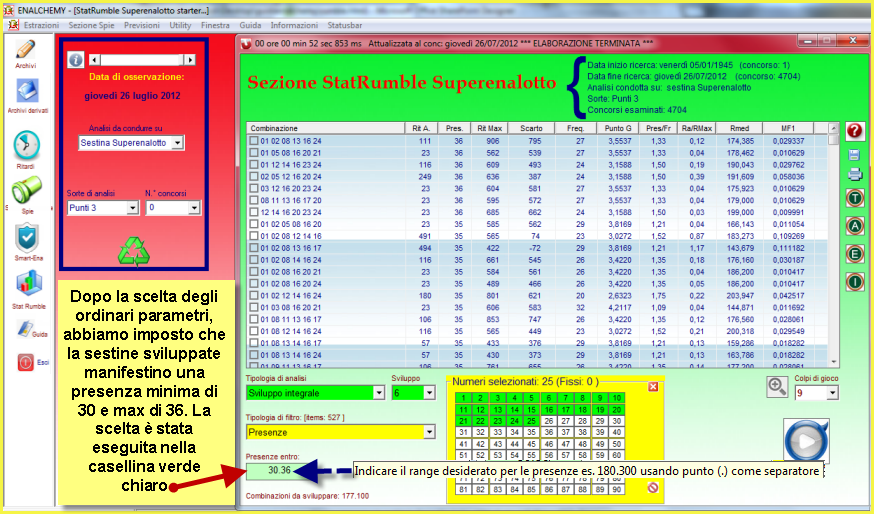Open the N.° concorsi dropdown
Screen dimensions: 874x514
pyautogui.click(x=193, y=208)
